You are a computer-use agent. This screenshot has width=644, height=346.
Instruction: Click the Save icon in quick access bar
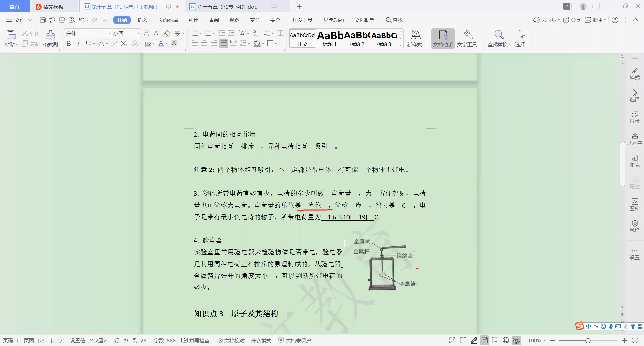[42, 20]
